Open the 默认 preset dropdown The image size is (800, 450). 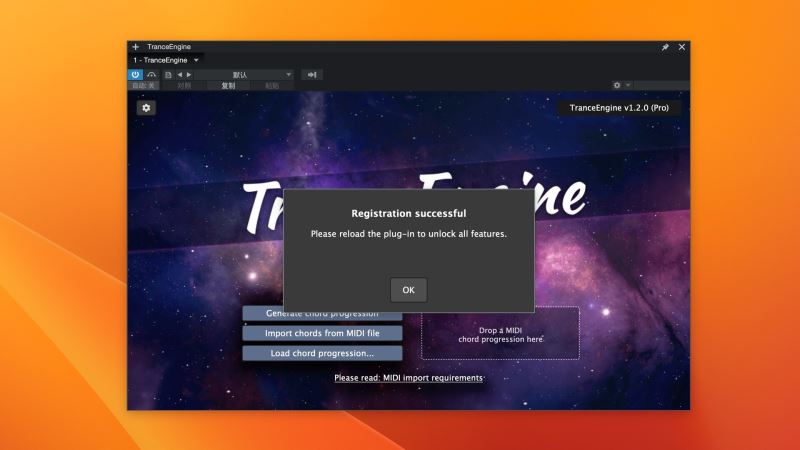245,74
